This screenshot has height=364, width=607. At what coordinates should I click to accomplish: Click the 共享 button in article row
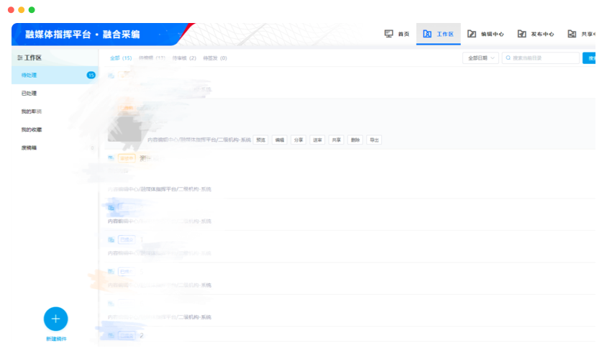[x=337, y=140]
